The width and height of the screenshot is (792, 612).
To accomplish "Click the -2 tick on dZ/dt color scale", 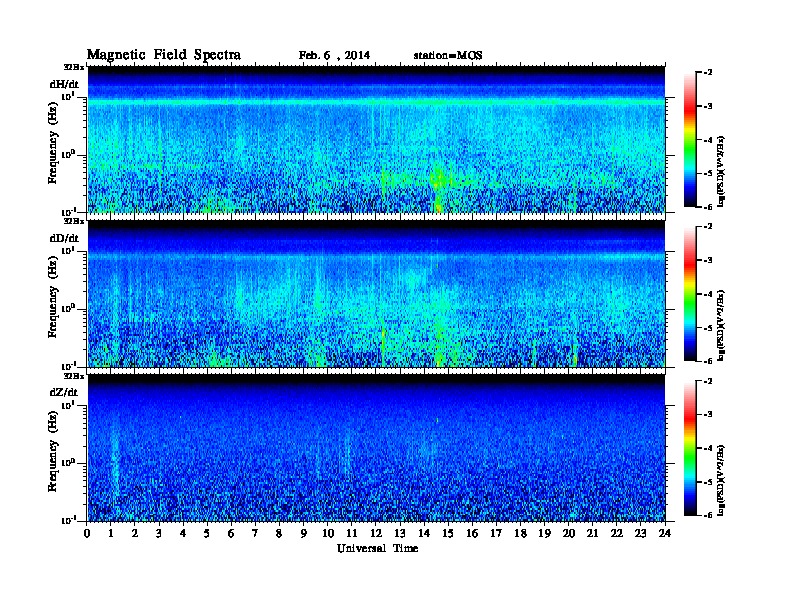I will click(x=708, y=381).
